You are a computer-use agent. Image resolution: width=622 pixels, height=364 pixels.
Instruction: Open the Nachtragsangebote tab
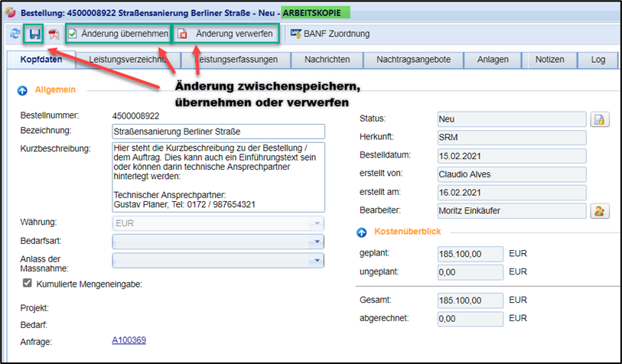(x=414, y=60)
